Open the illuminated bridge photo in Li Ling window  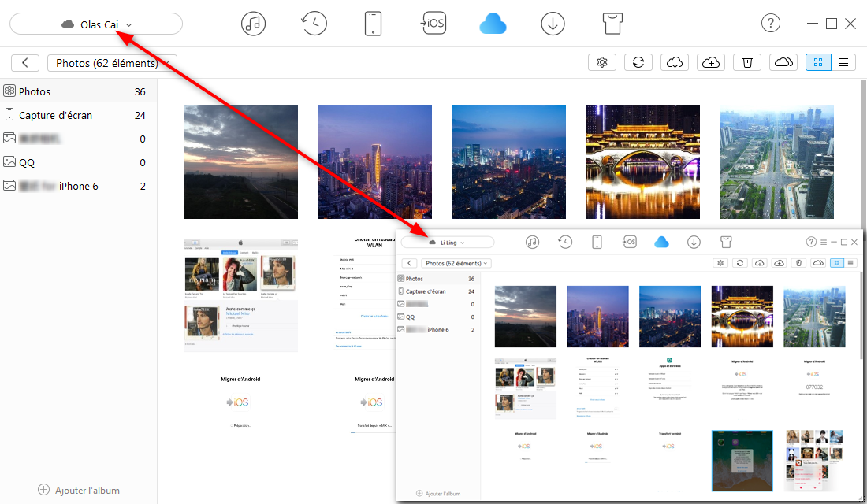(742, 317)
